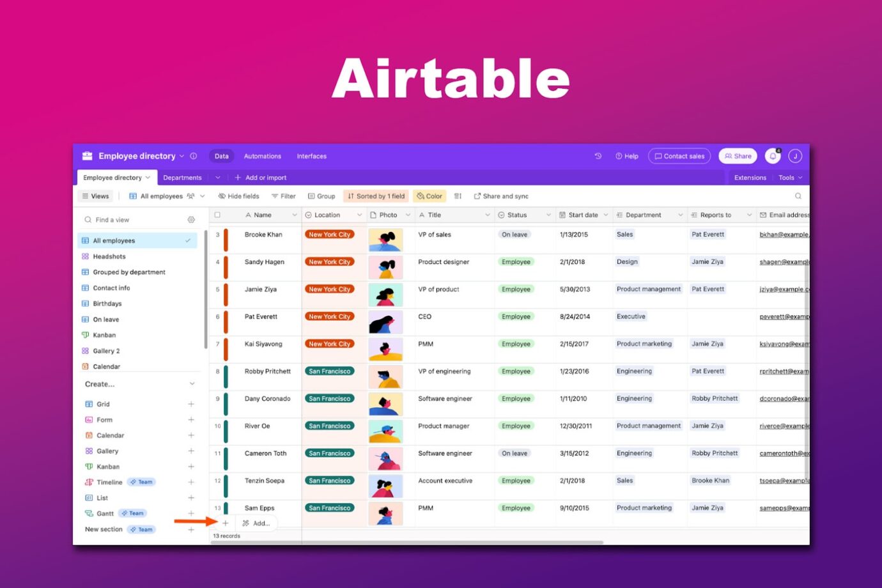Open account avatar J
Screen dimensions: 882x588
click(795, 156)
